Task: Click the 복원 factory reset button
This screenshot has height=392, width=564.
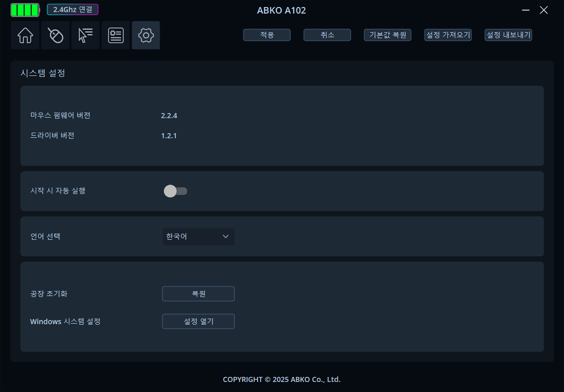Action: (199, 293)
